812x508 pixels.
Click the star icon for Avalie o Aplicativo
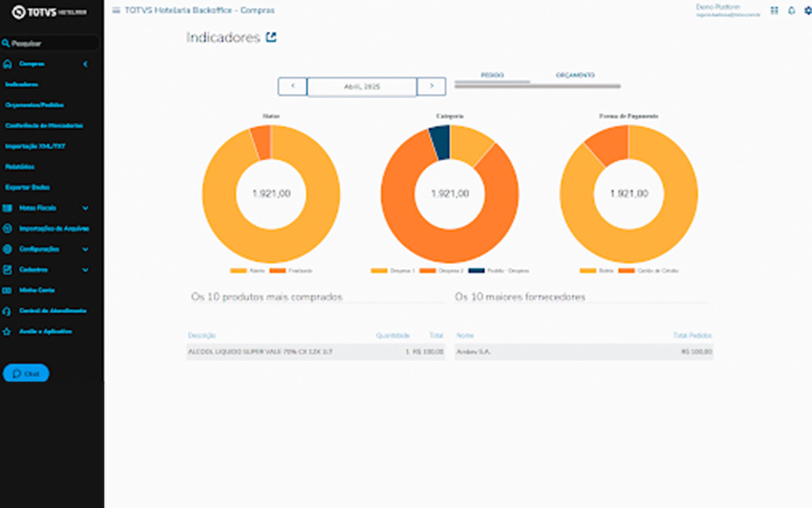pyautogui.click(x=7, y=331)
